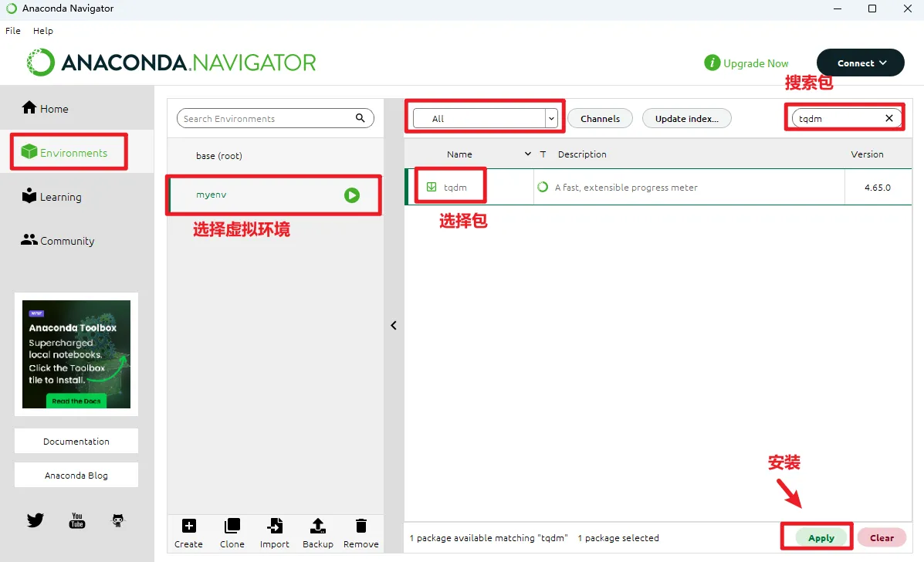
Task: Open the Learning section
Action: [x=51, y=196]
